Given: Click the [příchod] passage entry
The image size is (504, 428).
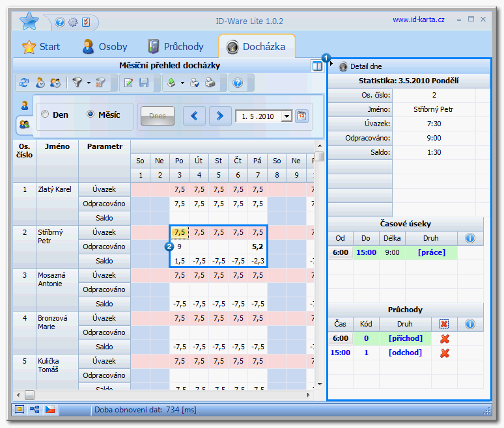Looking at the screenshot, I should [x=405, y=338].
